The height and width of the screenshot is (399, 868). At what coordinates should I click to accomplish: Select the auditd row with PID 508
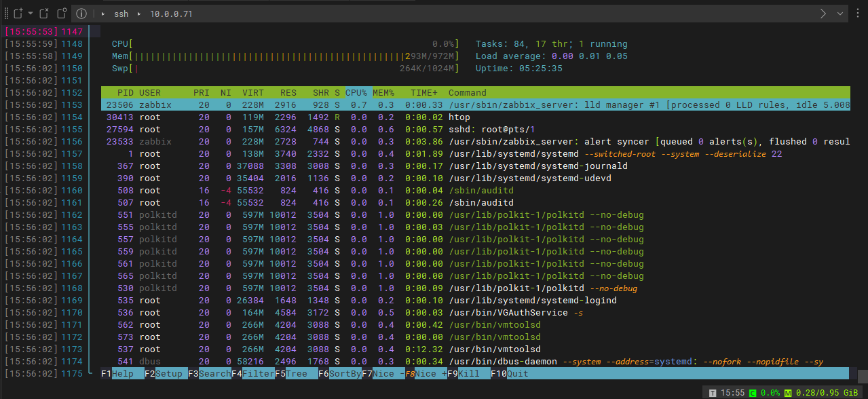point(475,191)
